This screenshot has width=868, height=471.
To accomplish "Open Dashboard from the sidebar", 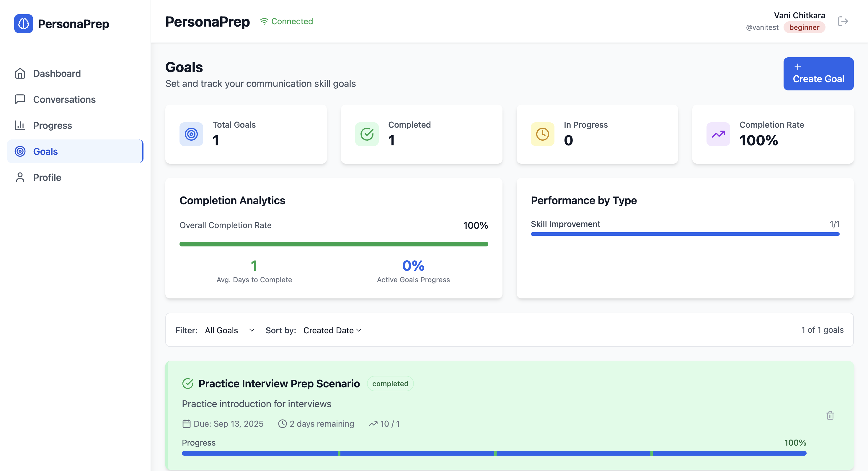I will pyautogui.click(x=57, y=74).
